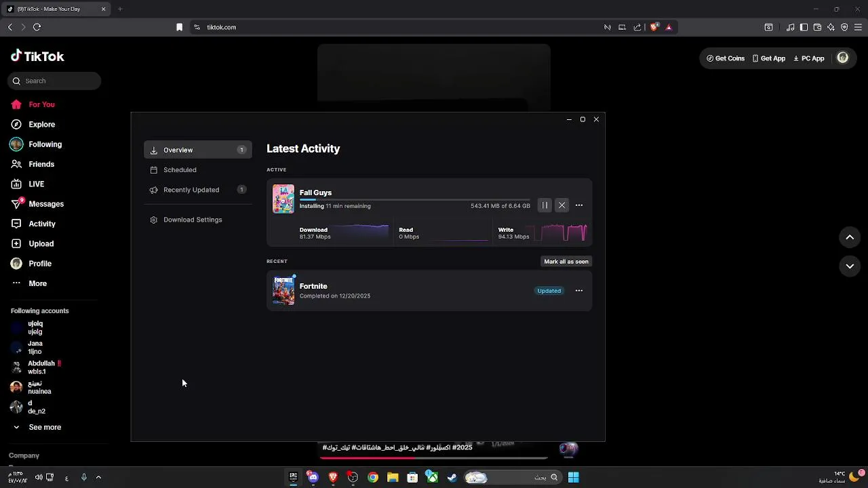Click the Fortnite Updated badge
868x488 pixels.
tap(549, 291)
